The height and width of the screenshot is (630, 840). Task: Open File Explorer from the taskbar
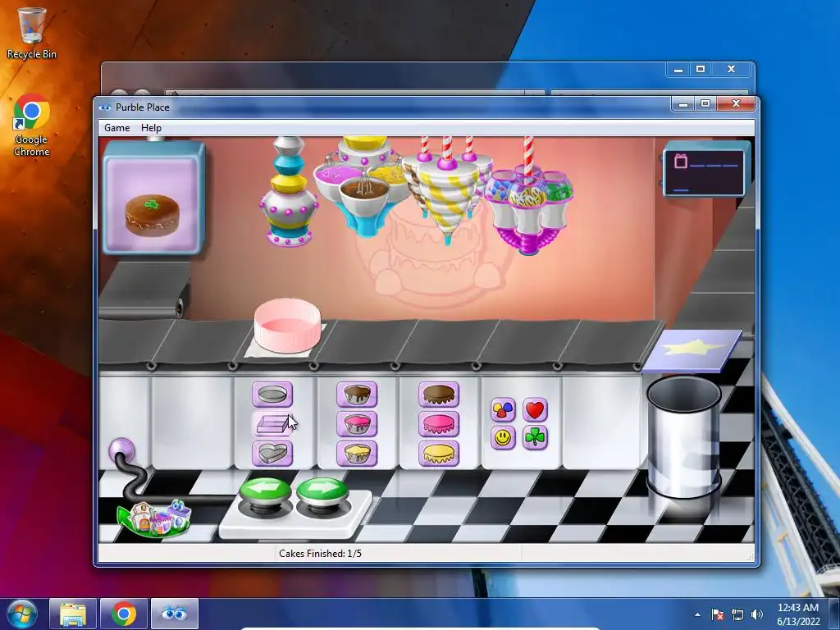coord(73,614)
